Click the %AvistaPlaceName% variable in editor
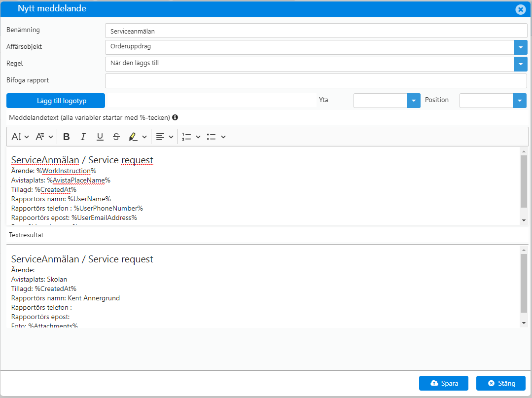Viewport: 532px width, 398px height. (x=79, y=180)
